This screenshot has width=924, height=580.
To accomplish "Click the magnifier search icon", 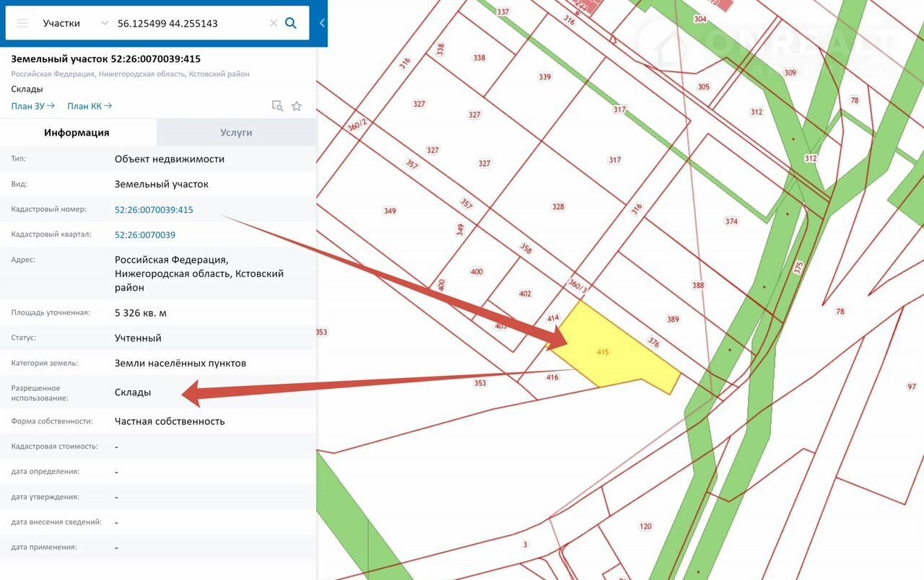I will (x=291, y=23).
